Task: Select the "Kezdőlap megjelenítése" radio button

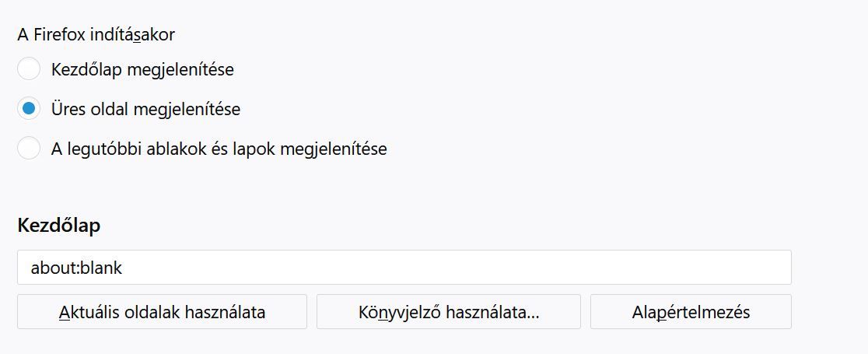Action: click(x=29, y=69)
